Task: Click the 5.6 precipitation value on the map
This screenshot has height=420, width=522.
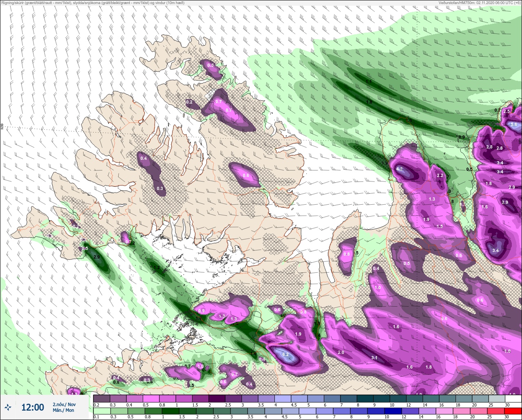Action: 513,124
